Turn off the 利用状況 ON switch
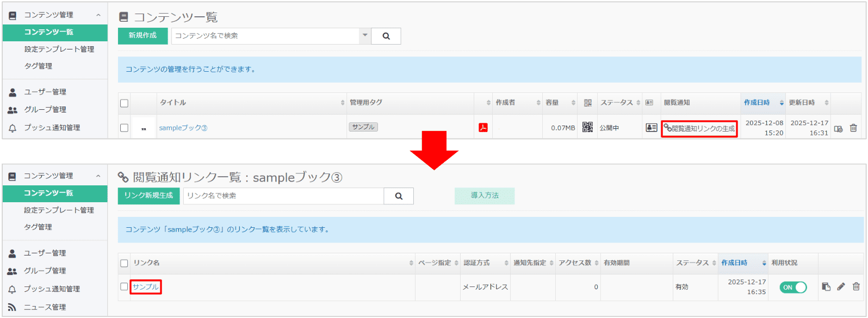Screen dimensions: 868x318 tap(793, 288)
